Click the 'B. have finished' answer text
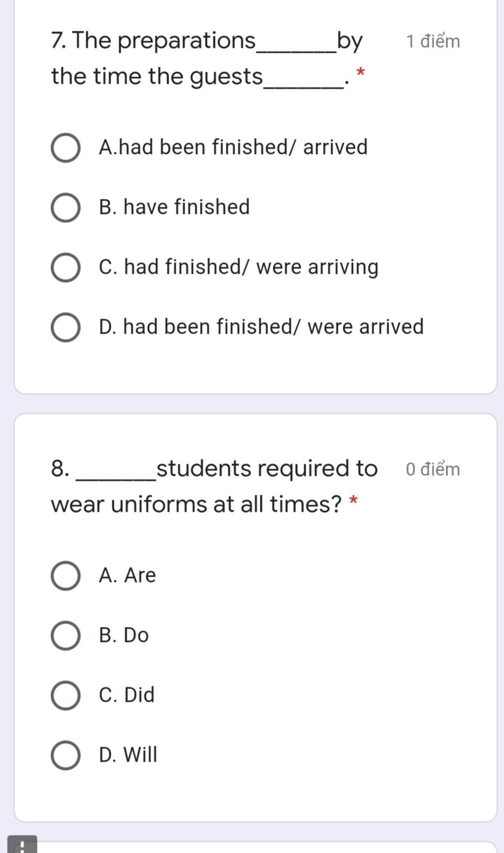This screenshot has height=853, width=504. [x=174, y=207]
